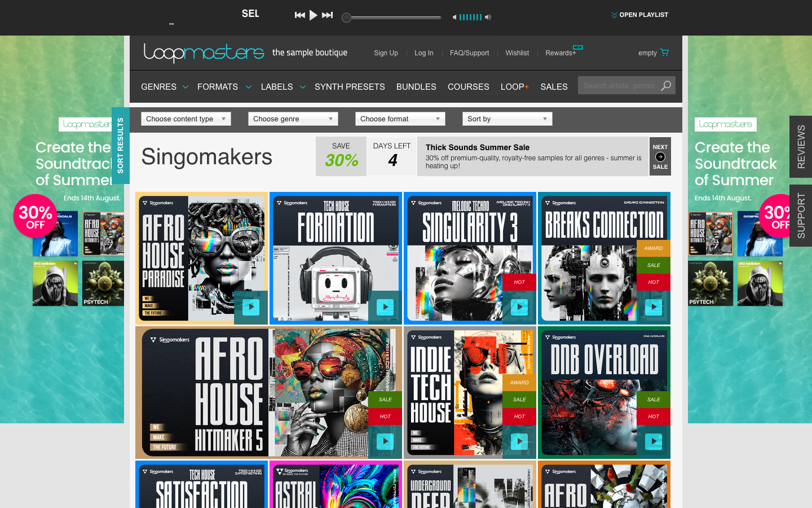Open the Tech House Satisfaction cover
Viewport: 812px width, 508px height.
pos(201,484)
